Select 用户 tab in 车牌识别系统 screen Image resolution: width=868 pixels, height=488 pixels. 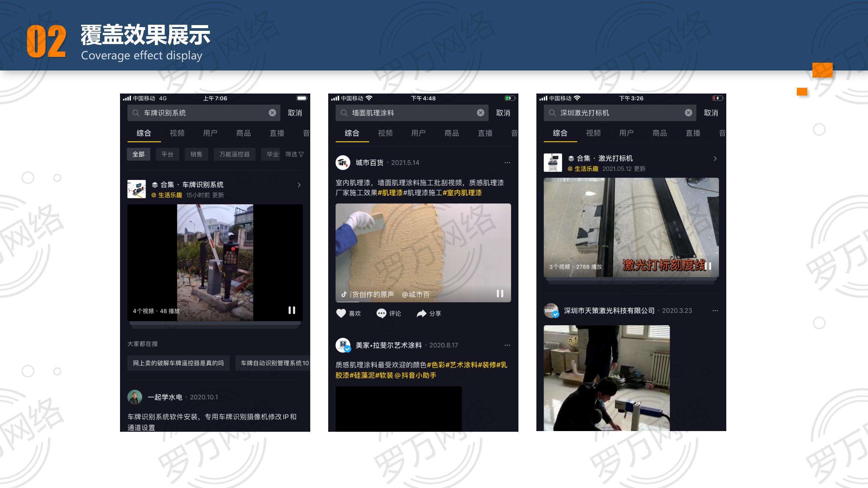pos(210,133)
